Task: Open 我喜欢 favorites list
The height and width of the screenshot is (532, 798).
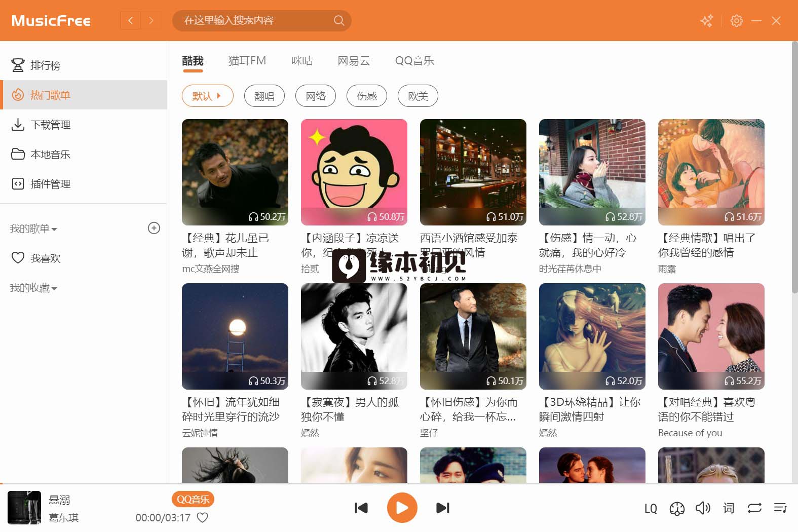Action: (x=83, y=258)
